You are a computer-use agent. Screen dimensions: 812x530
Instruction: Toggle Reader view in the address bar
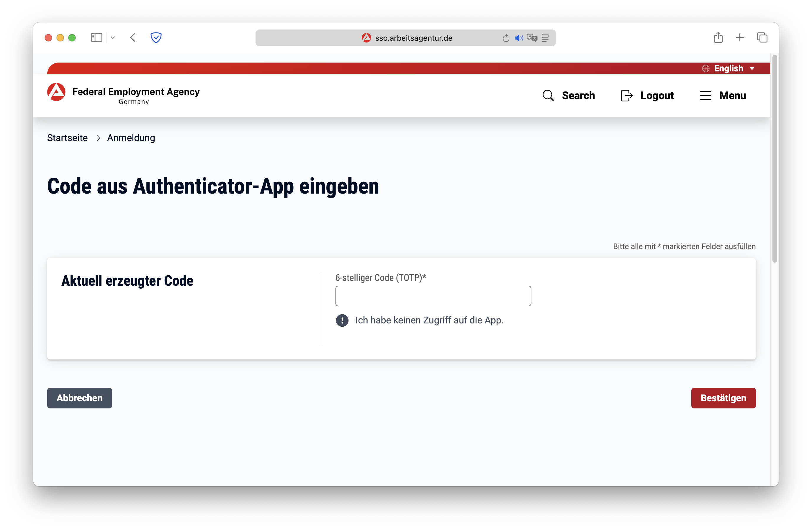click(545, 38)
